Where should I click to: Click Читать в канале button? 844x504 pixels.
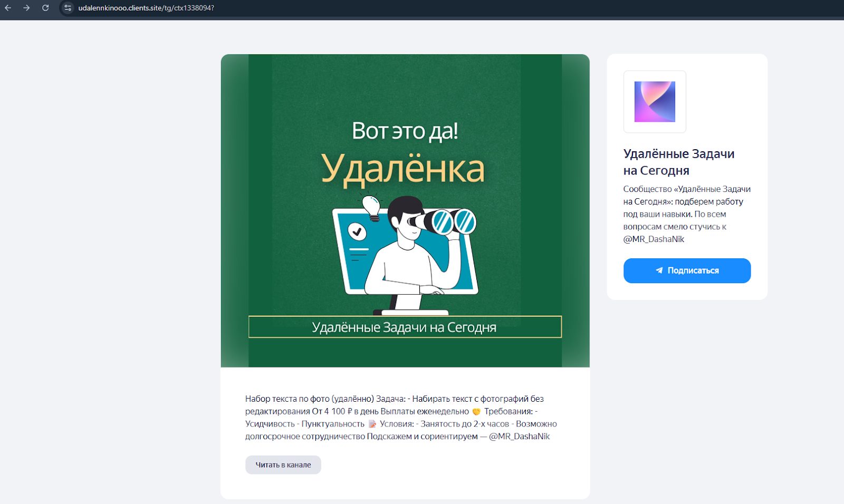283,464
